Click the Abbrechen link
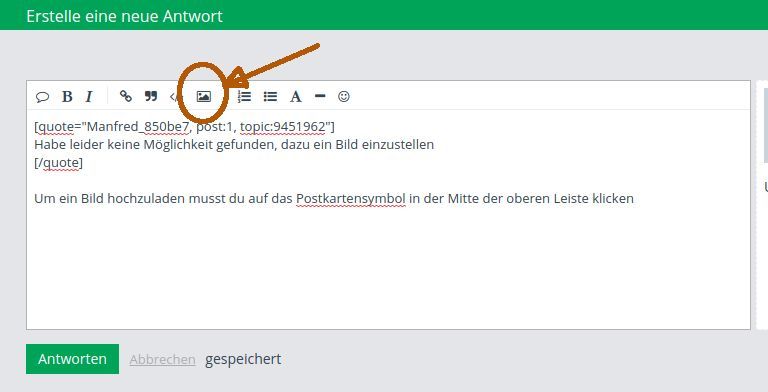This screenshot has height=392, width=768. pyautogui.click(x=163, y=360)
